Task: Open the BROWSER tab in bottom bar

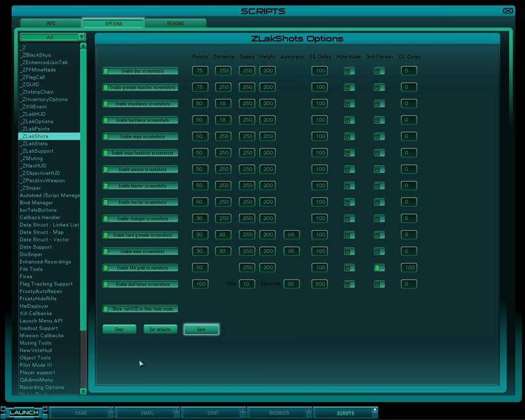Action: [x=279, y=413]
